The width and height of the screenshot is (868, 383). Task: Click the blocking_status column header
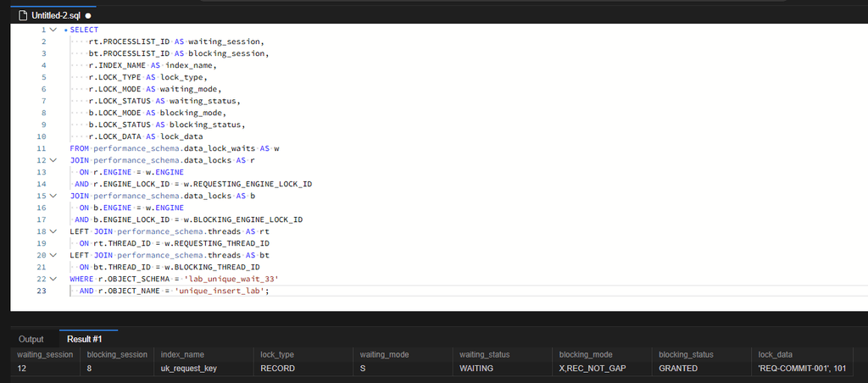coord(701,354)
